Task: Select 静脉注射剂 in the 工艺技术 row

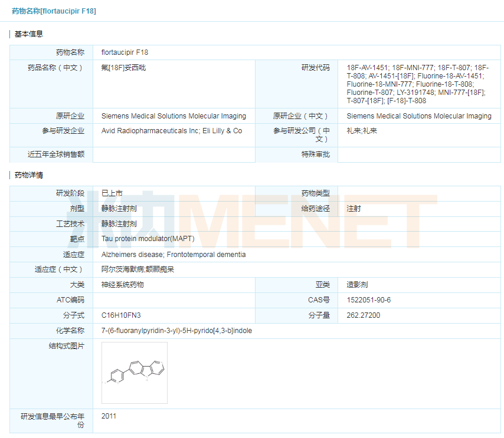Action: (x=119, y=224)
